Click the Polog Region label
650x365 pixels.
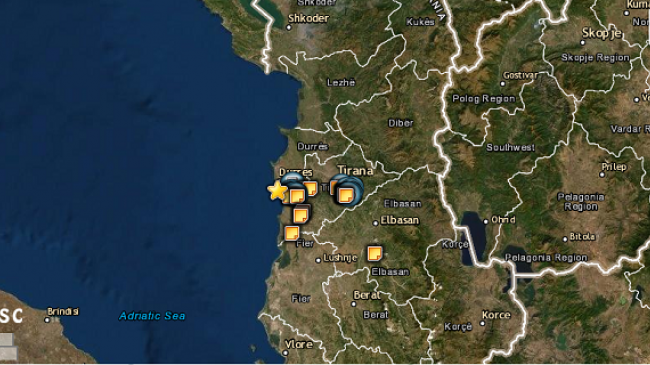483,99
